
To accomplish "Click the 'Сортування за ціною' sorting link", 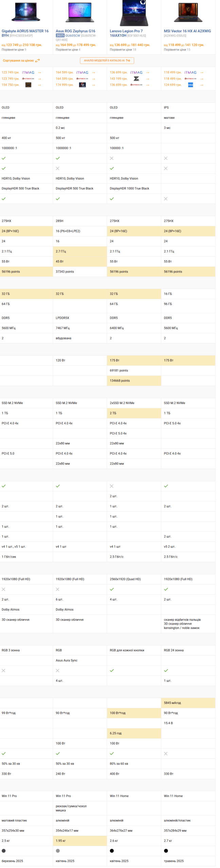I will 18,61.
